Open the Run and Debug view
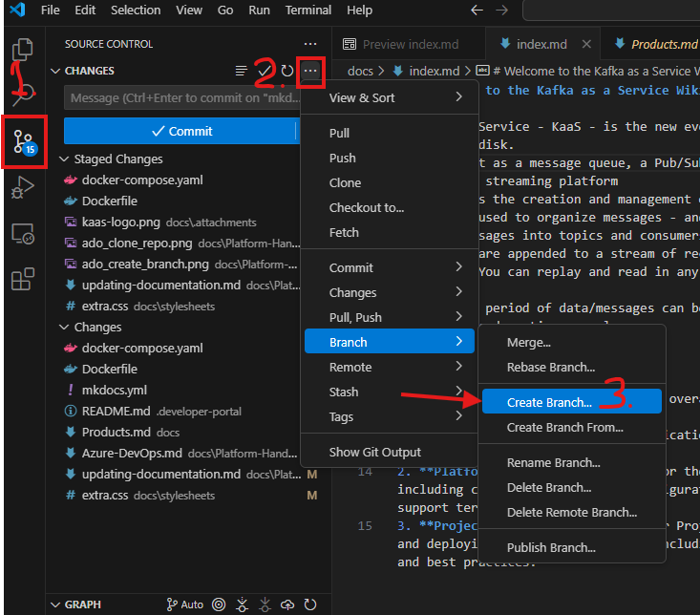Viewport: 700px width, 615px height. [22, 187]
